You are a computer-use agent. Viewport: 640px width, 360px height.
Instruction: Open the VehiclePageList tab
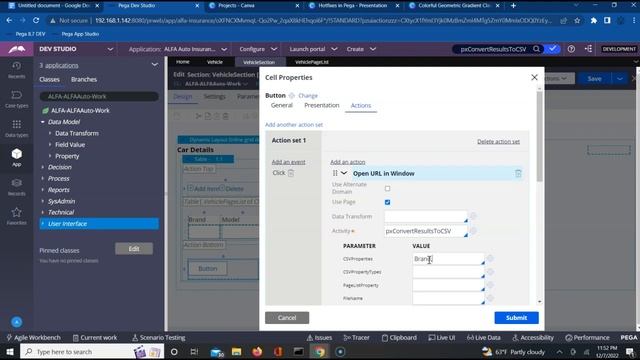click(312, 62)
